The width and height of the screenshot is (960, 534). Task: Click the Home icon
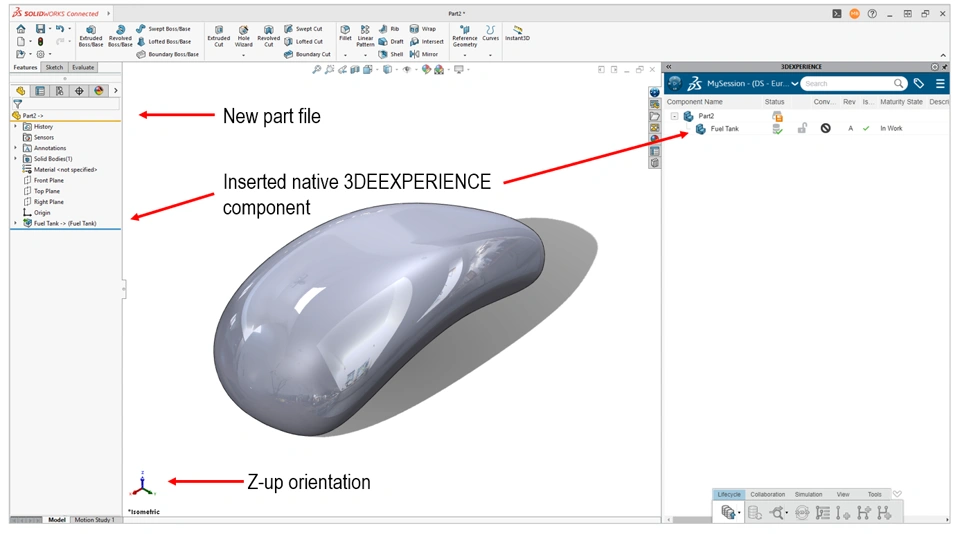(x=21, y=29)
